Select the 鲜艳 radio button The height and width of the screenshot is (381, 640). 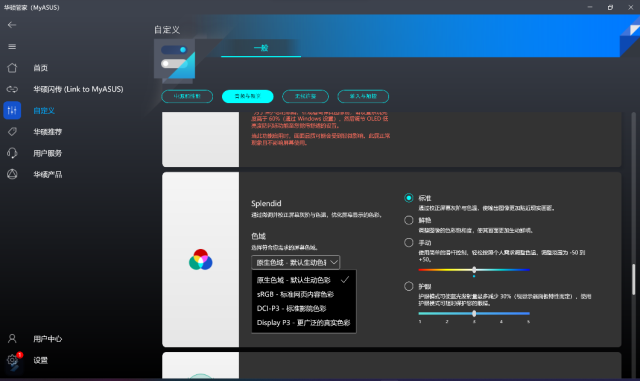click(x=409, y=221)
